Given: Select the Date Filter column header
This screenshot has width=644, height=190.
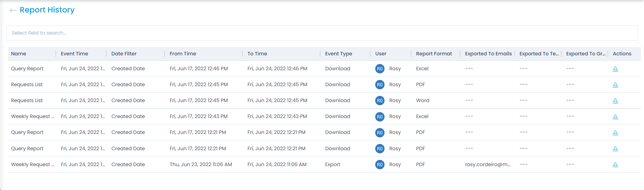Looking at the screenshot, I should point(124,54).
